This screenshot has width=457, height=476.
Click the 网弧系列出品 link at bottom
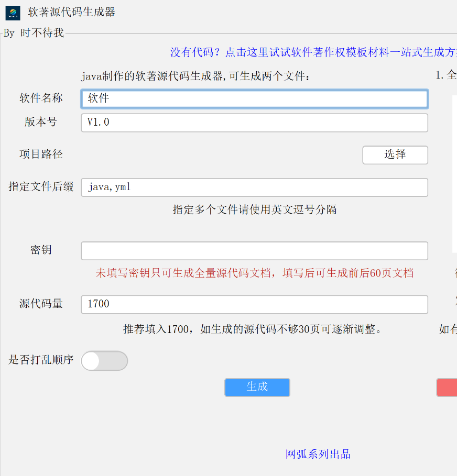(318, 454)
